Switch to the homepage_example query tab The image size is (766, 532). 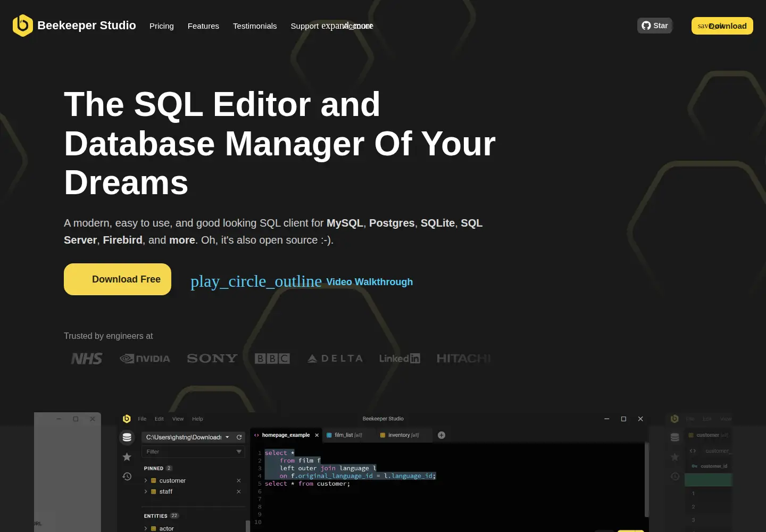[x=286, y=435]
